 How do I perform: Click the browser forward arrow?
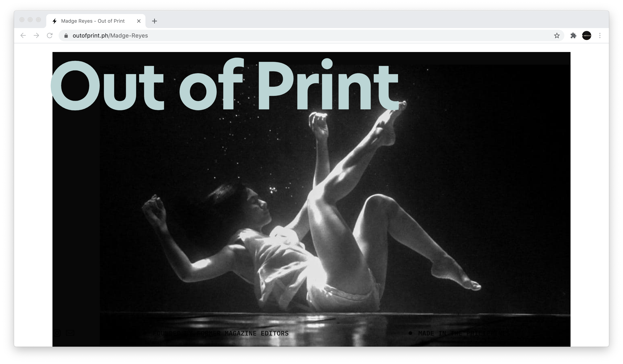click(x=36, y=35)
